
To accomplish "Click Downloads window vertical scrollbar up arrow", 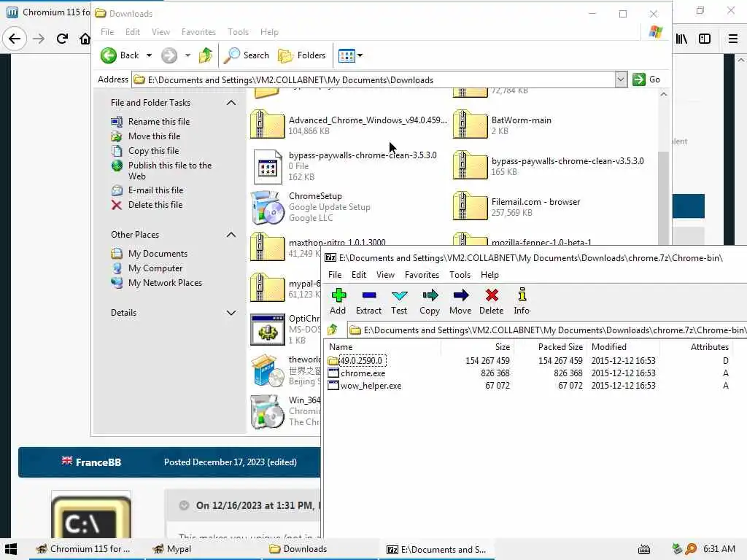I will click(664, 95).
